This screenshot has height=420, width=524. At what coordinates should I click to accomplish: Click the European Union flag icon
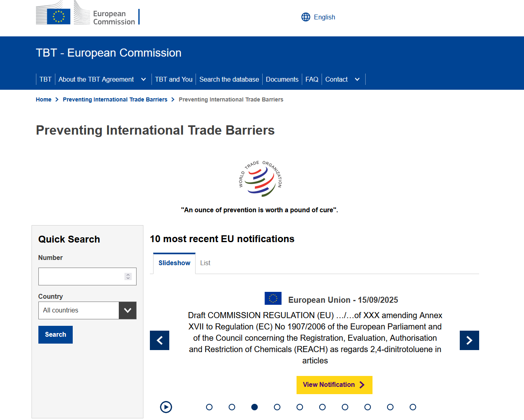pos(273,298)
